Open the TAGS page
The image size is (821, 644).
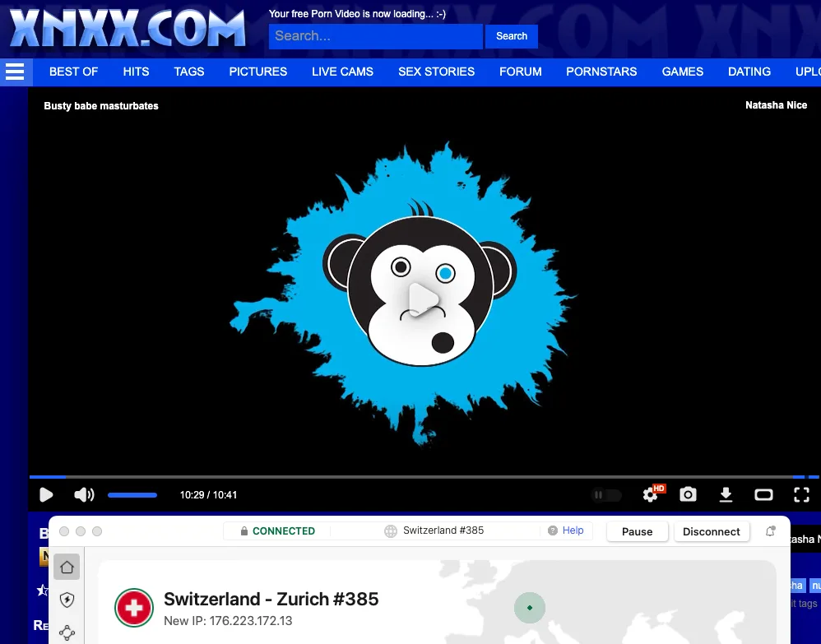coord(189,72)
